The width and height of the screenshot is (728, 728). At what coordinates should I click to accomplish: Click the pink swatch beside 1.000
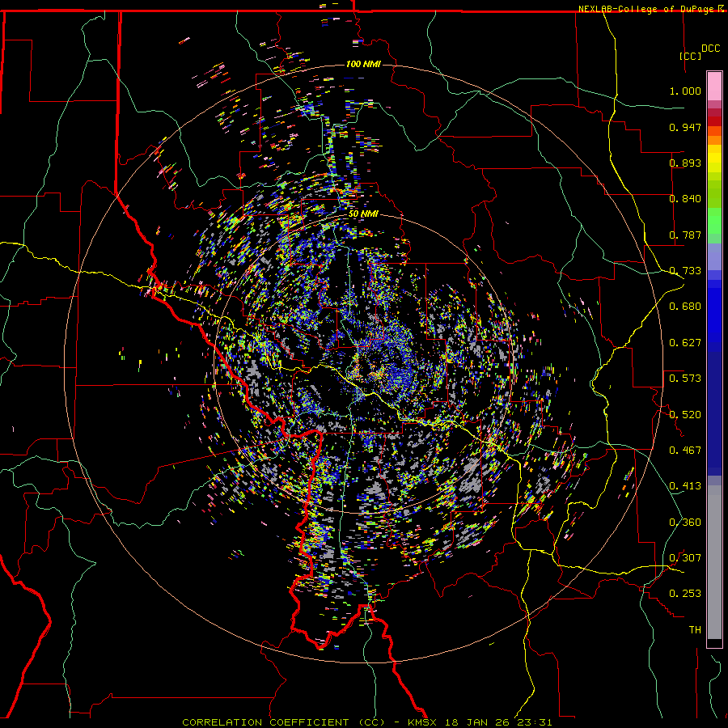714,87
